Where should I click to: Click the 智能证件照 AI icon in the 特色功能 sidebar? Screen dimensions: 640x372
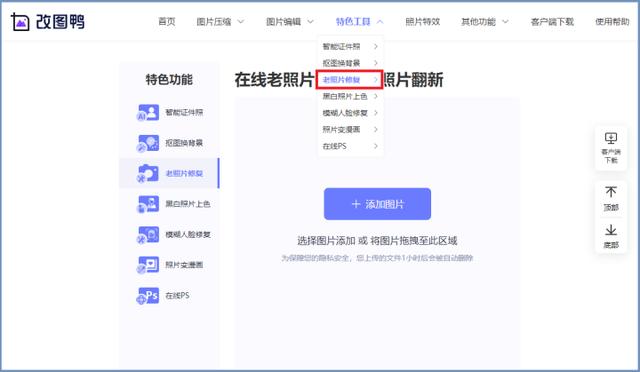147,112
